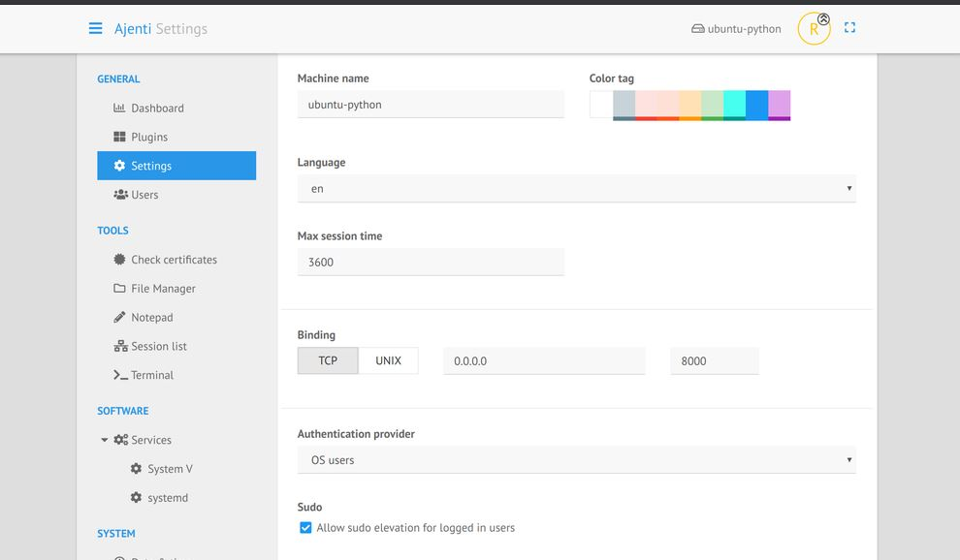Select Users in the sidebar
This screenshot has width=960, height=560.
click(x=145, y=195)
